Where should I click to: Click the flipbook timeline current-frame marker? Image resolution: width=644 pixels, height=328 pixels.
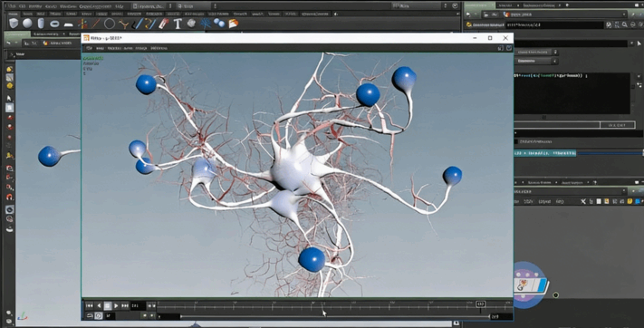(x=481, y=304)
